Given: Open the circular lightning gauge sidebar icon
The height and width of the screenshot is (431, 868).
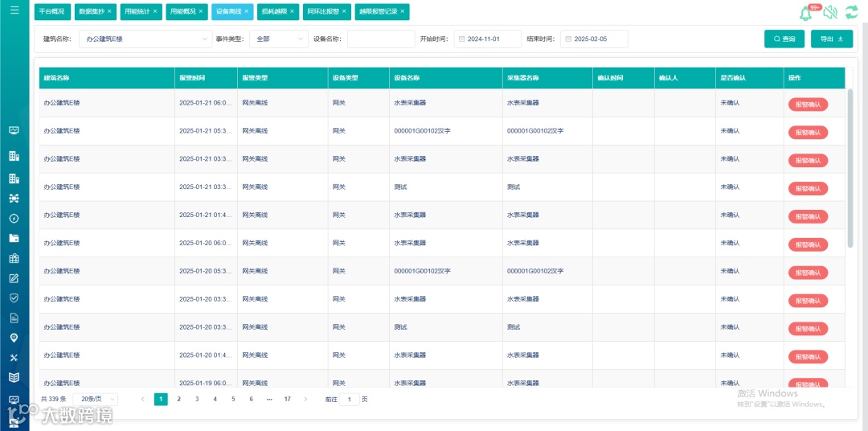Looking at the screenshot, I should (x=14, y=218).
